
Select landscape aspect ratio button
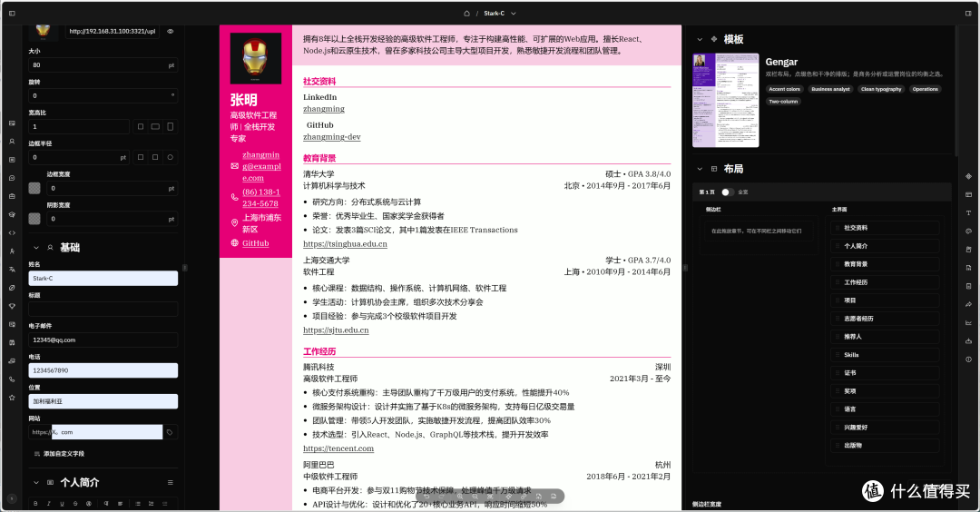tap(155, 126)
